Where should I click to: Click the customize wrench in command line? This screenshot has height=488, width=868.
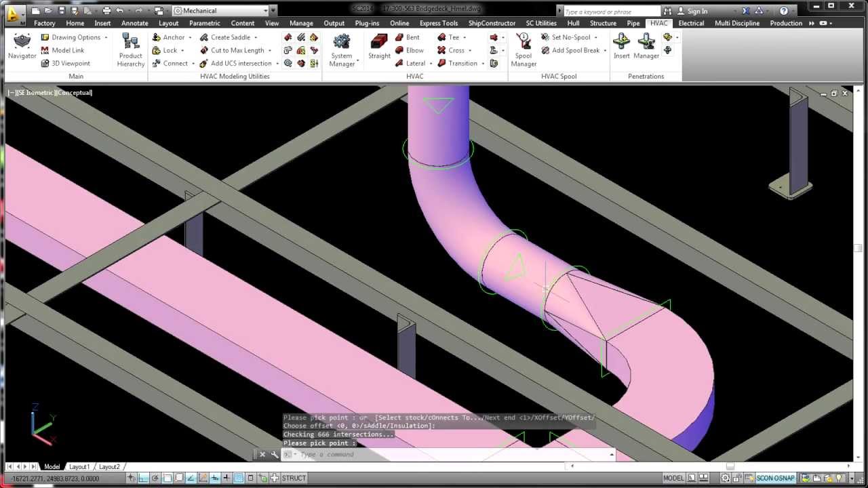coord(275,454)
